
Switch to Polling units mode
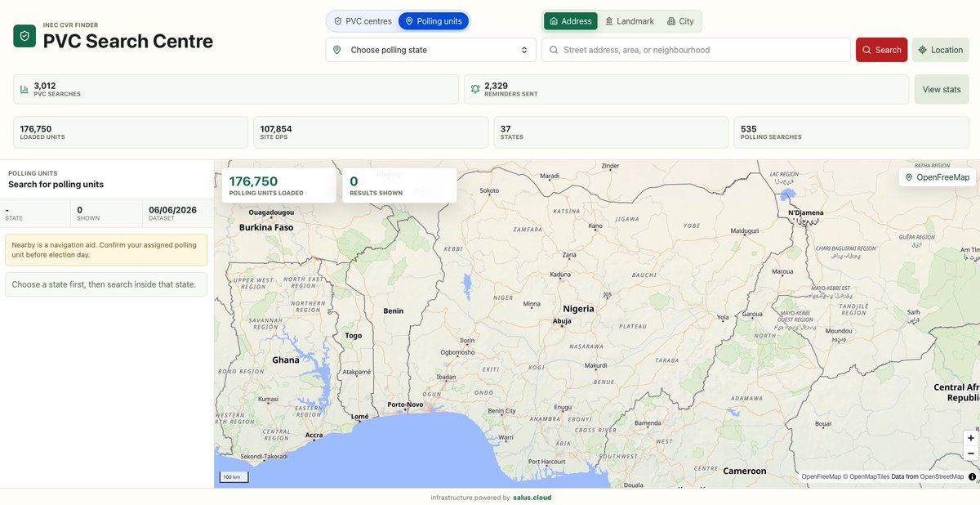434,21
